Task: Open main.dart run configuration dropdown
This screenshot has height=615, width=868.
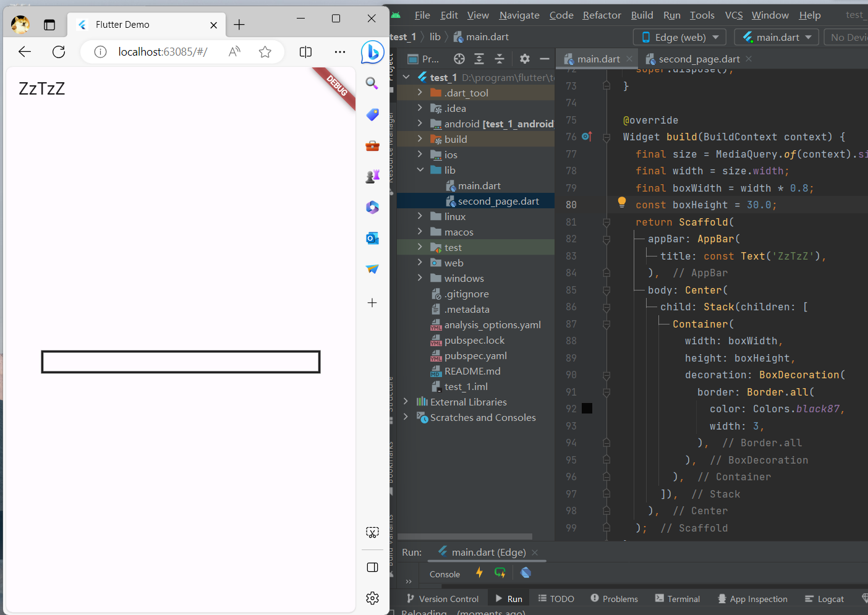Action: tap(777, 37)
